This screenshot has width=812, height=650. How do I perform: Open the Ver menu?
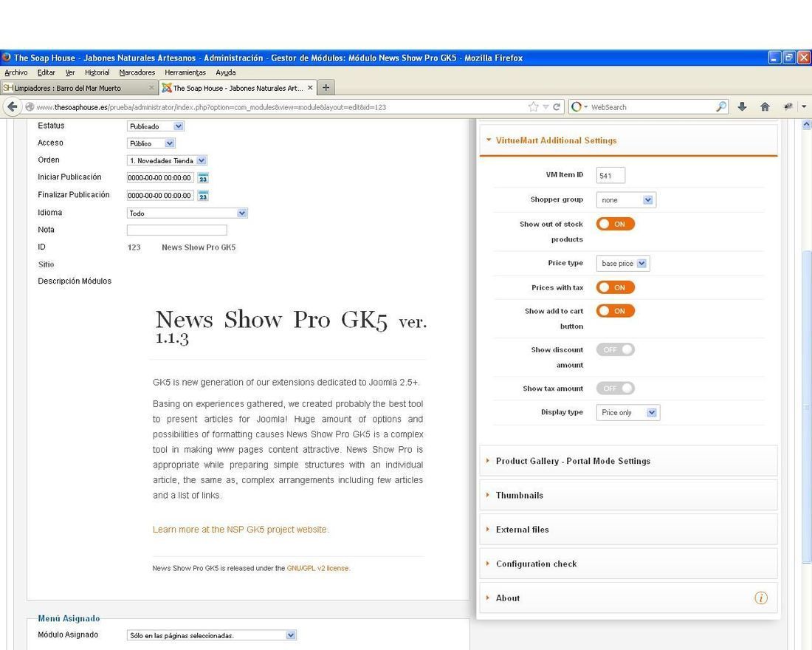70,72
